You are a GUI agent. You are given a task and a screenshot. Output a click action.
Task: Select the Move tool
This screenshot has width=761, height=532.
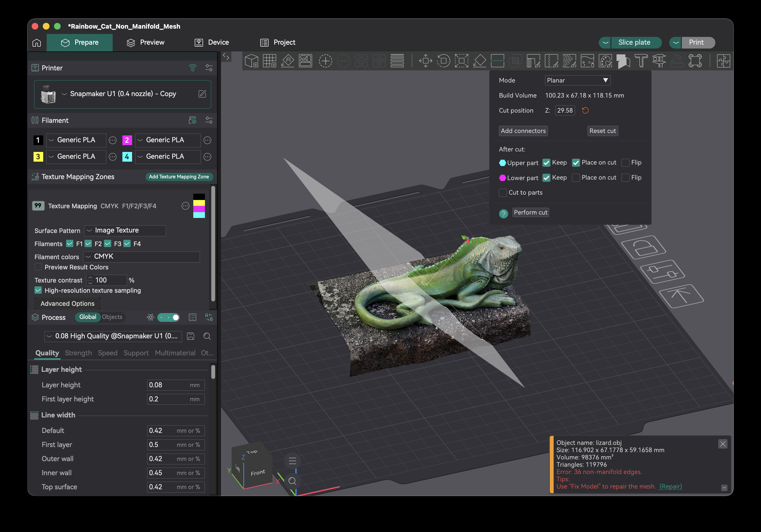[426, 61]
